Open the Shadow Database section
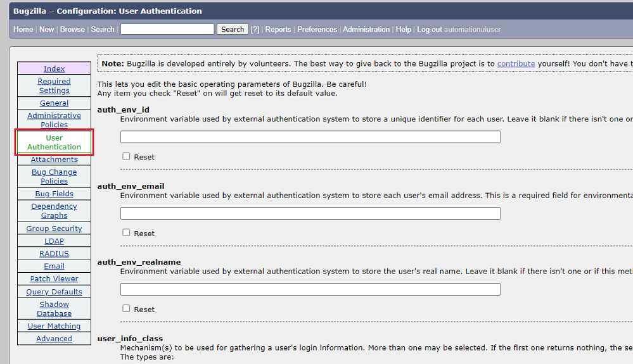 [54, 309]
